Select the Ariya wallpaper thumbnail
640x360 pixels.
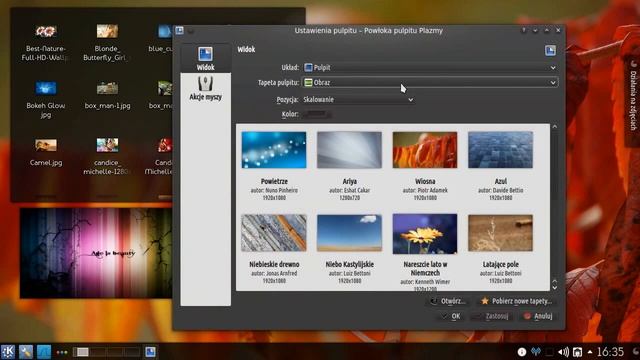pos(349,150)
